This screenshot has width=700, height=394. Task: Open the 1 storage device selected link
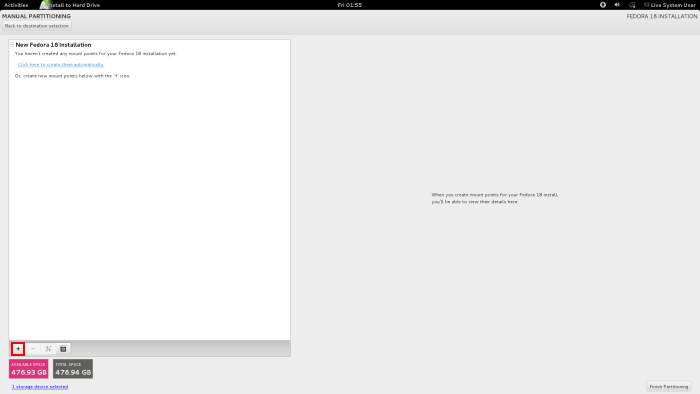click(x=40, y=386)
